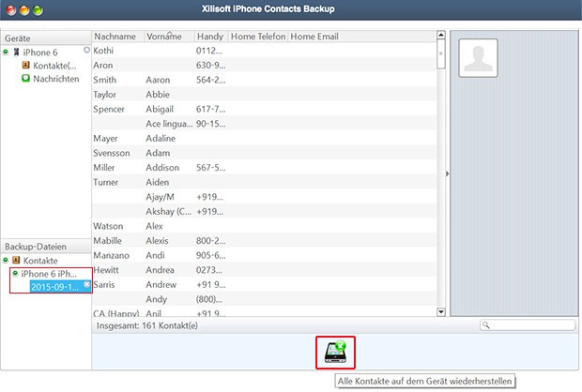Select the Ace lingua... contact
Screen dimensions: 582x392
265,124
